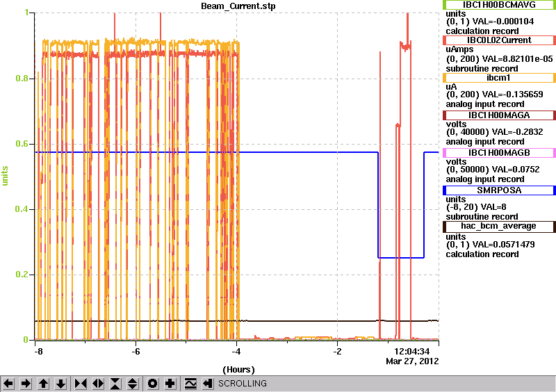Click the plus cross toolbar icon
The width and height of the screenshot is (556, 392).
(x=170, y=384)
